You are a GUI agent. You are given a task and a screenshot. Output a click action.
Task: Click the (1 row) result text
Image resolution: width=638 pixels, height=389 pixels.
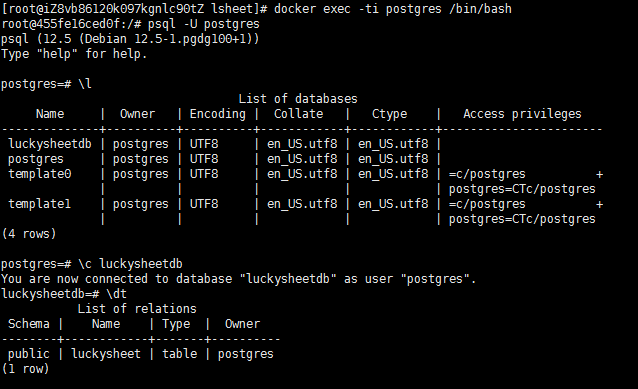25,369
